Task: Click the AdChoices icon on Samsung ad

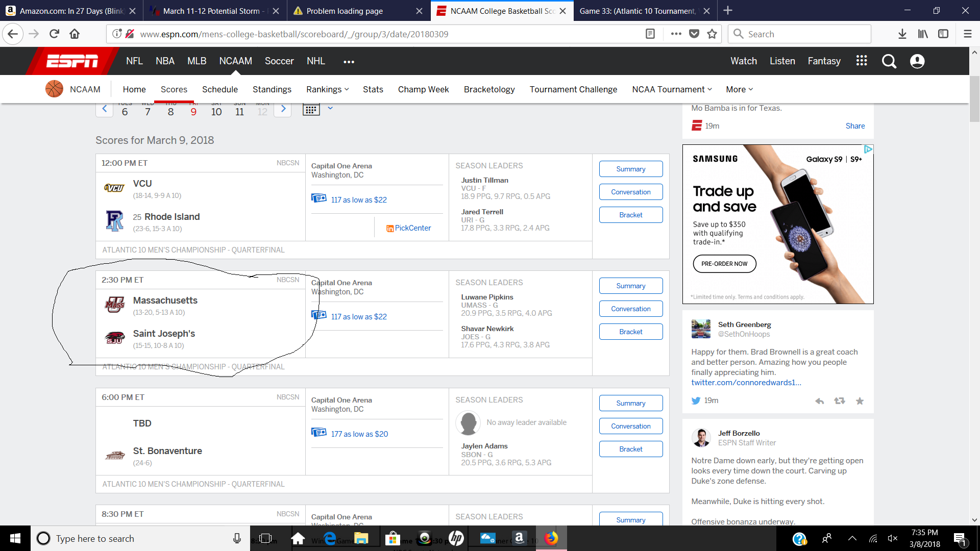Action: 868,149
